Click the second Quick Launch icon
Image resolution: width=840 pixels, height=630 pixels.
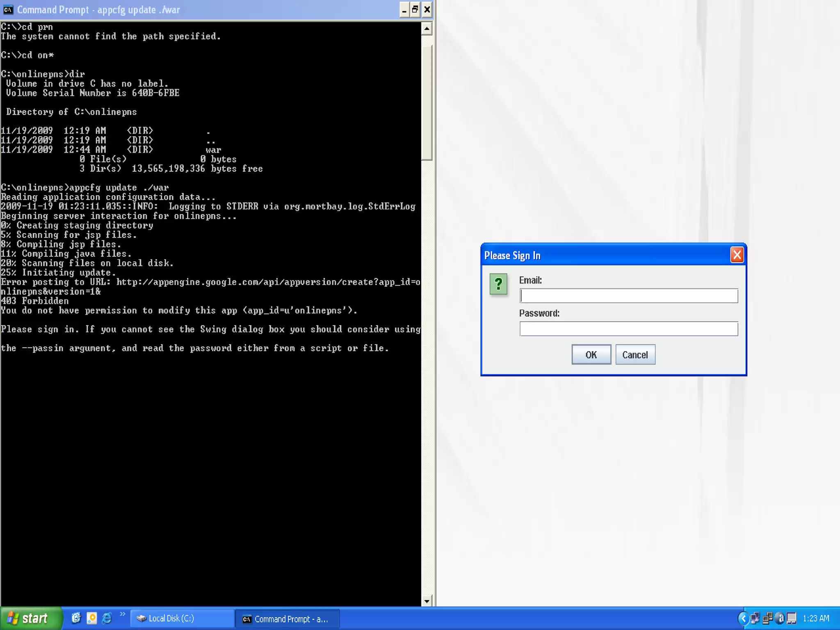92,618
